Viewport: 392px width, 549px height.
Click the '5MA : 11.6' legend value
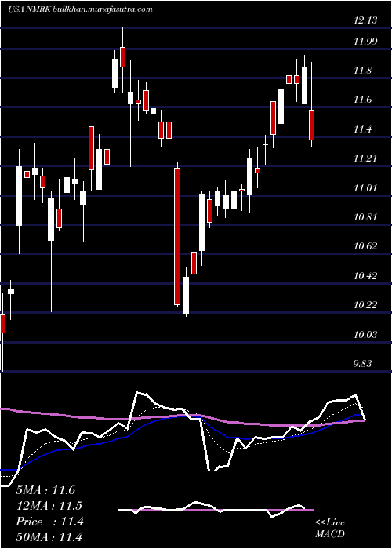(45, 490)
